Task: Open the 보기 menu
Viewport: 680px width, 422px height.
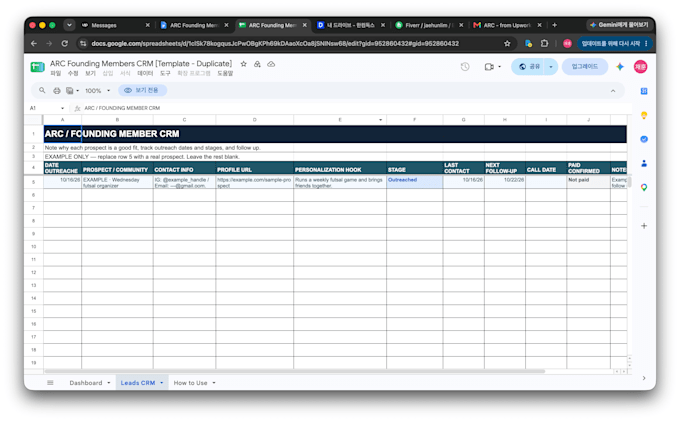Action: coord(90,73)
